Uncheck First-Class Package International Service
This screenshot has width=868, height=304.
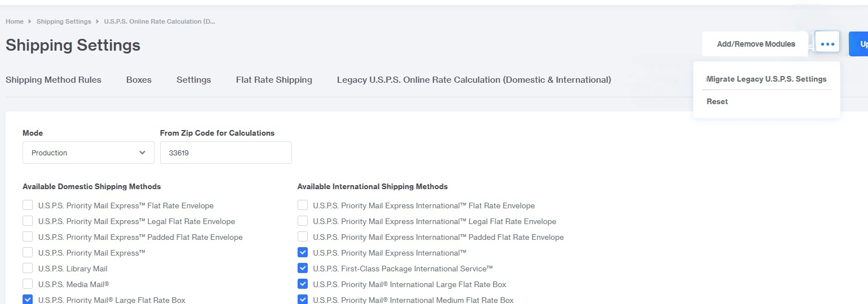[303, 268]
